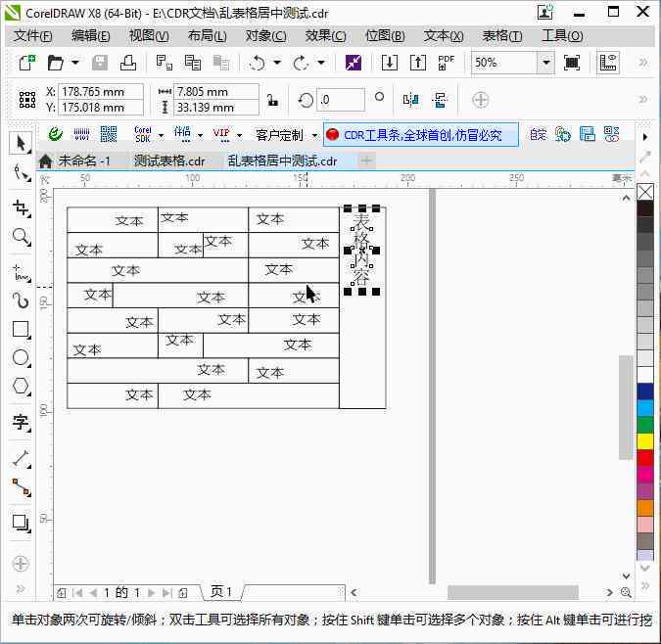Click the Undo arrow button
Screen dimensions: 661x644
click(x=258, y=64)
